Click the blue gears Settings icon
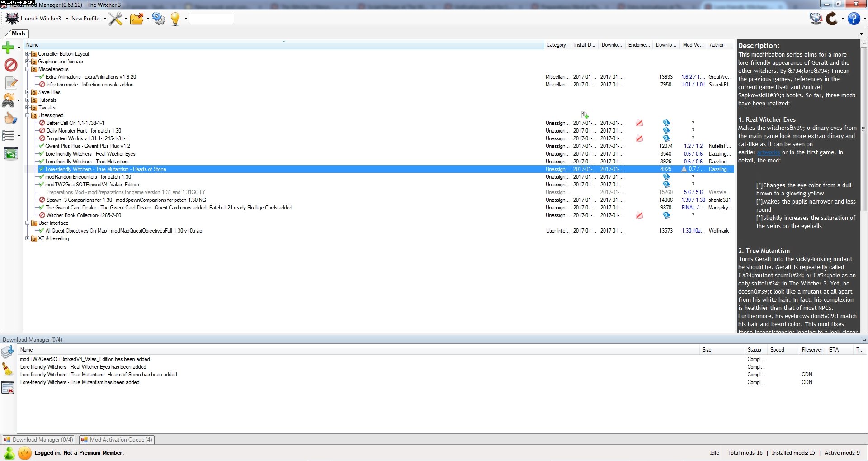This screenshot has width=868, height=461. 159,19
